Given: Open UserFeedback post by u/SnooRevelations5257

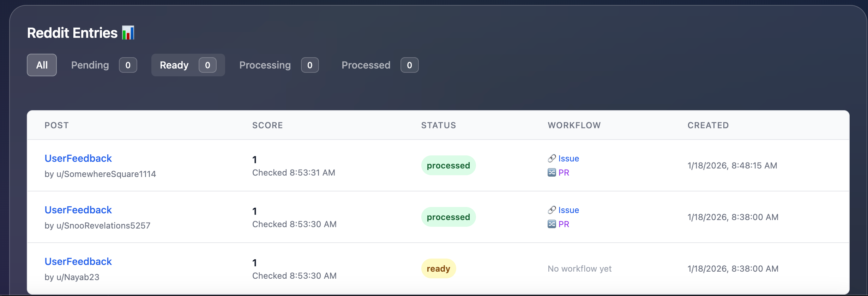Looking at the screenshot, I should click(78, 210).
